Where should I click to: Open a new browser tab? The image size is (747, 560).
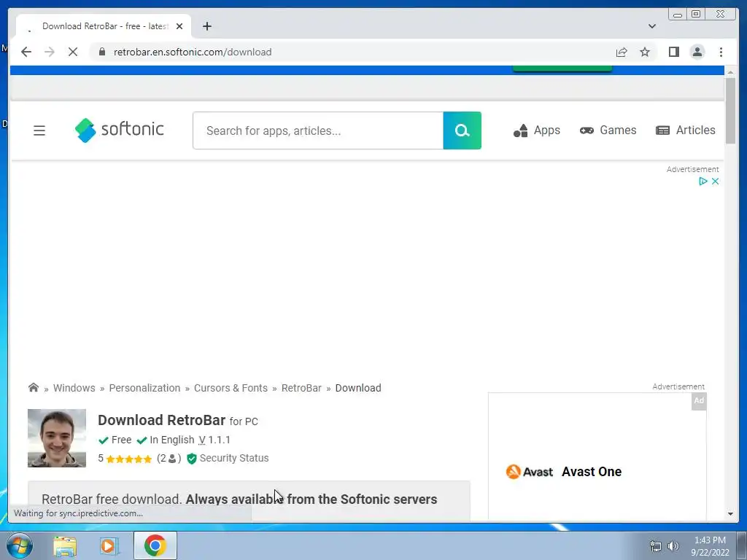pos(206,26)
